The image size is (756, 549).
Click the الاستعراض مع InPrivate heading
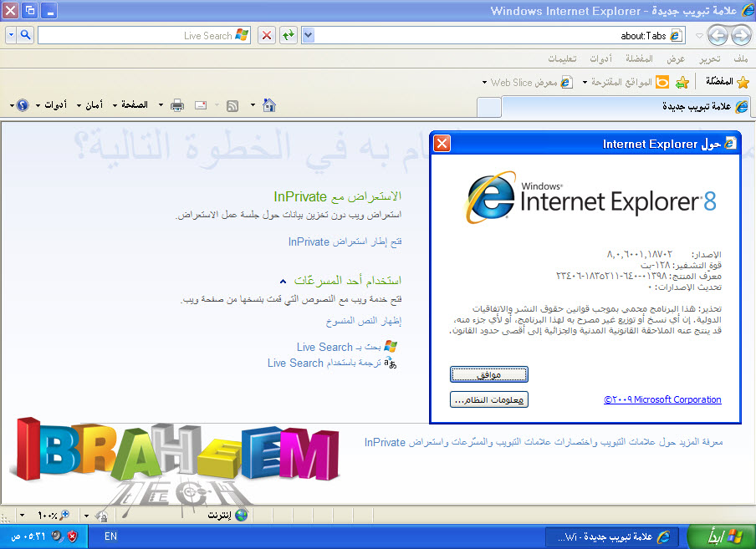tap(338, 196)
